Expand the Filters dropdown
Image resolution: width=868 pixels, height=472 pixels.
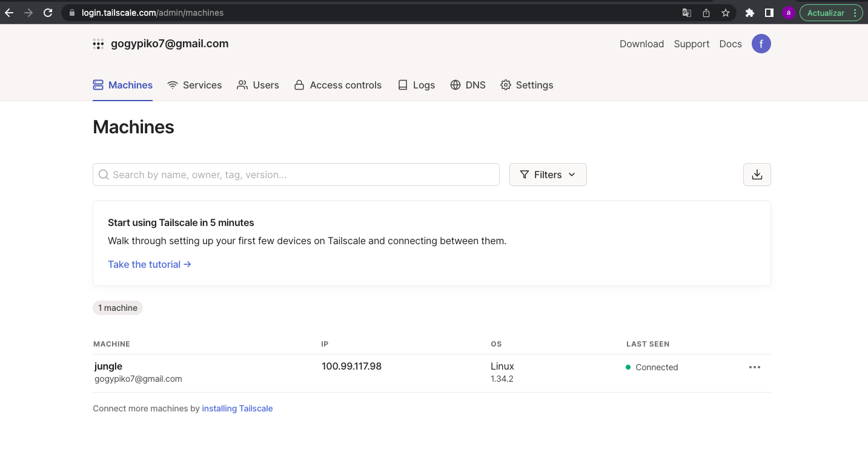pyautogui.click(x=548, y=175)
